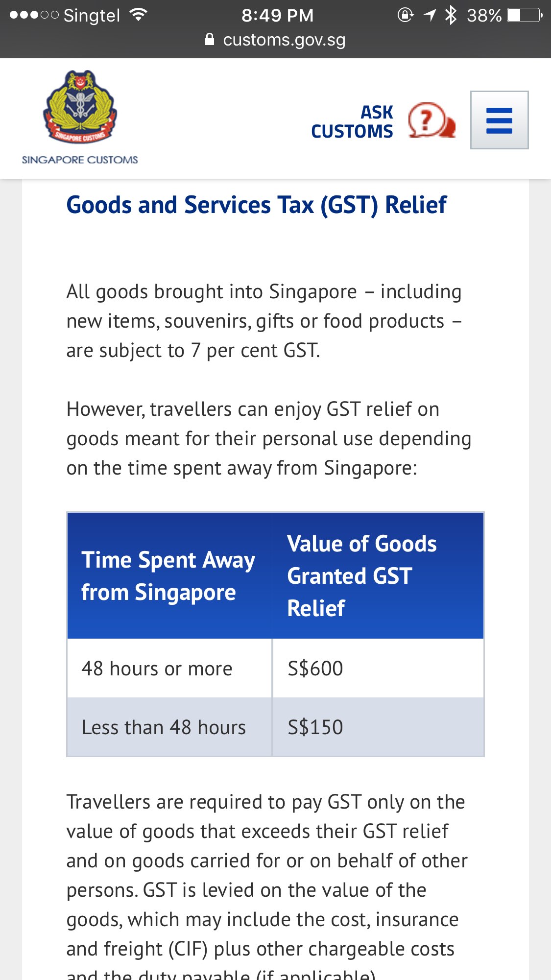Tap the GST Relief page heading
551x980 pixels.
(257, 205)
